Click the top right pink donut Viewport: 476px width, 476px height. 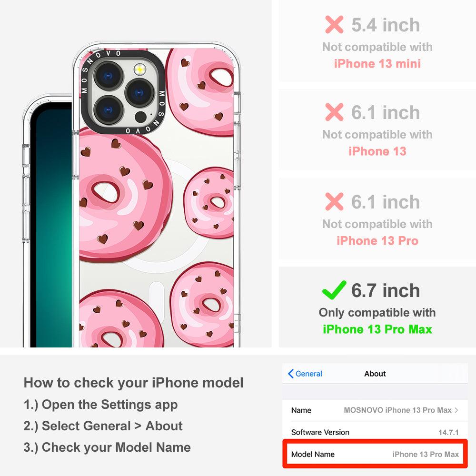click(201, 92)
